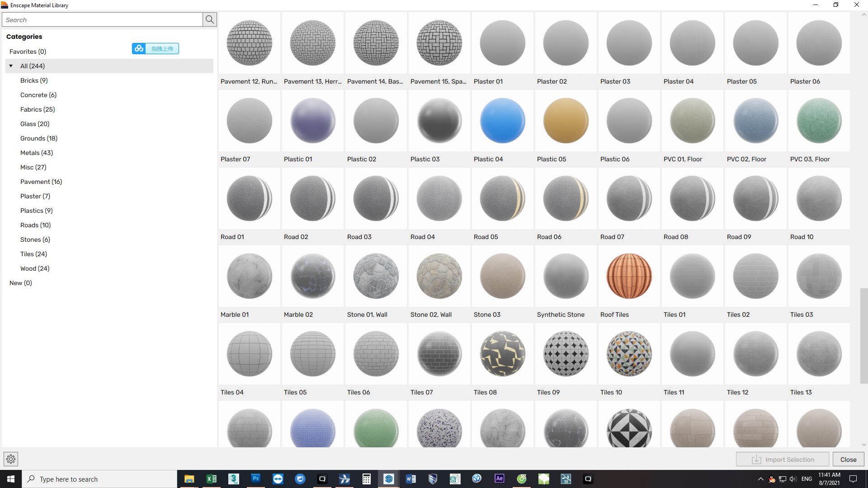Viewport: 868px width, 488px height.
Task: Click the blue cloud upload icon
Action: pos(138,48)
